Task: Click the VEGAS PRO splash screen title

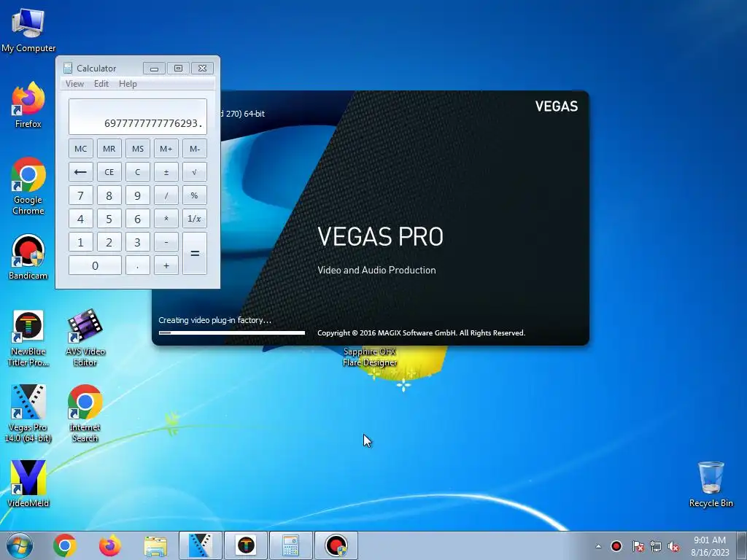Action: pyautogui.click(x=380, y=237)
